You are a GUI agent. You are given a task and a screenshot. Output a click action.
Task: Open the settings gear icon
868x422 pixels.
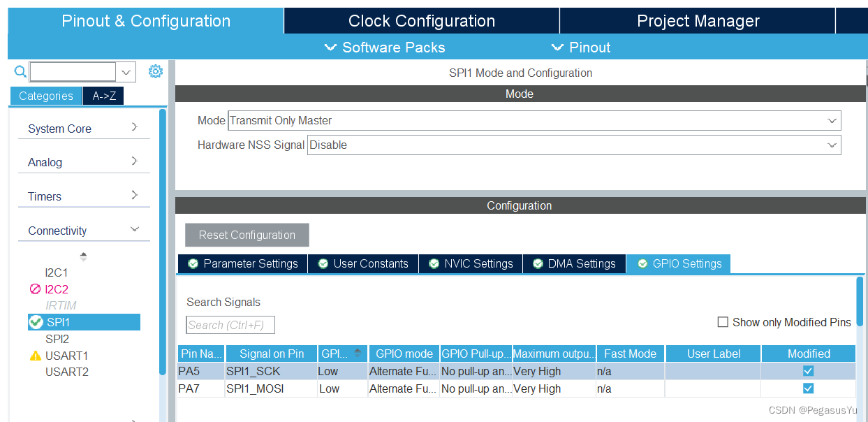(x=156, y=71)
